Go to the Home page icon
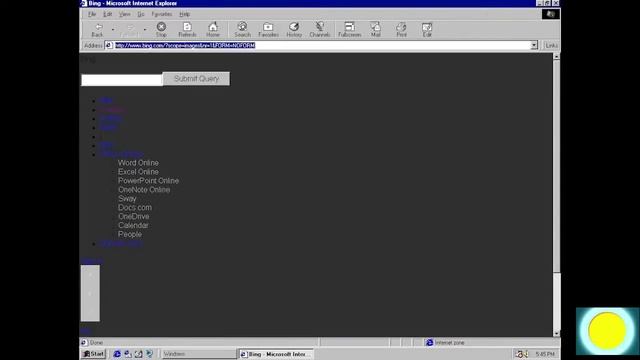 [213, 30]
